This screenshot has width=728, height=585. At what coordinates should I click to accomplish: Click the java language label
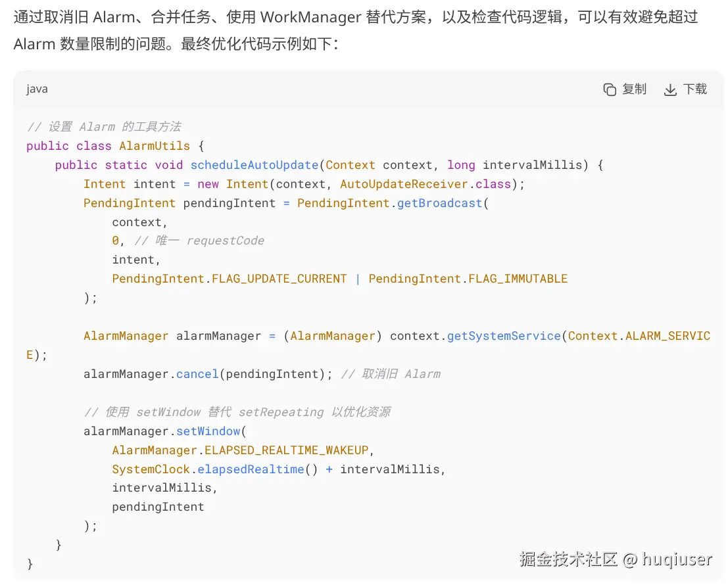[37, 89]
